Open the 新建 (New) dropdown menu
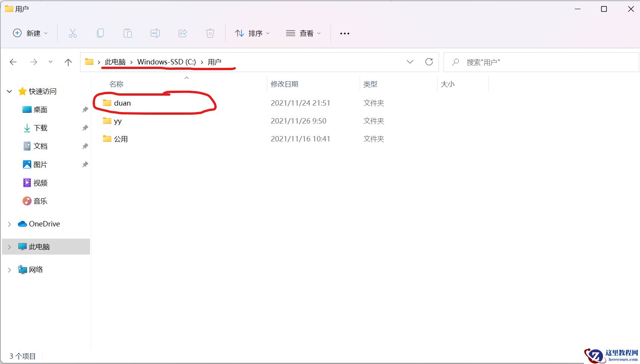 (30, 33)
